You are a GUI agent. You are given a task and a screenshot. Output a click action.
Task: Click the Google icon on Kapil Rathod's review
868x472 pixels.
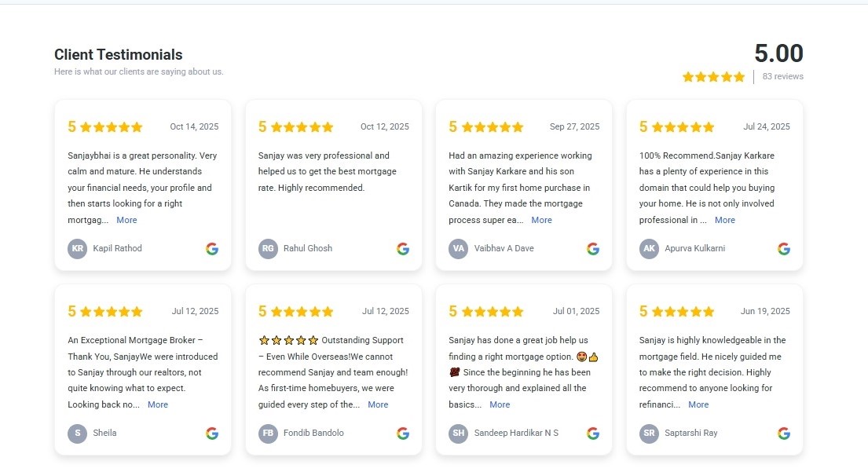212,249
